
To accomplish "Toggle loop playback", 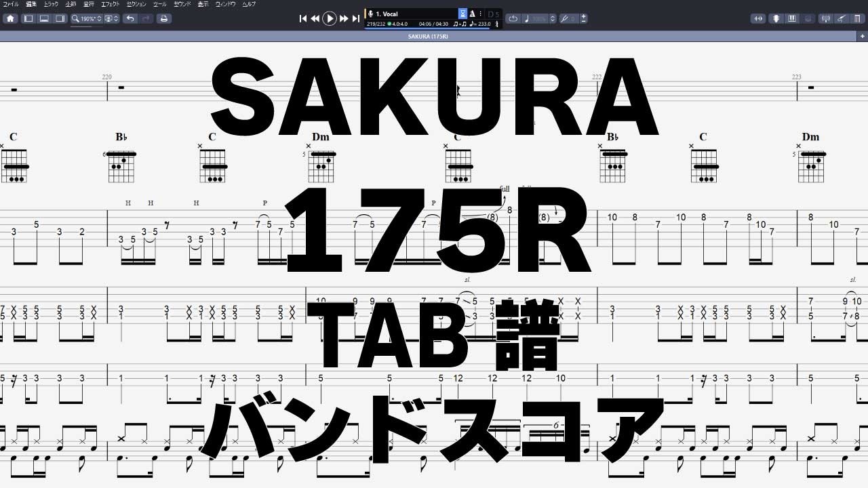I will (x=513, y=18).
